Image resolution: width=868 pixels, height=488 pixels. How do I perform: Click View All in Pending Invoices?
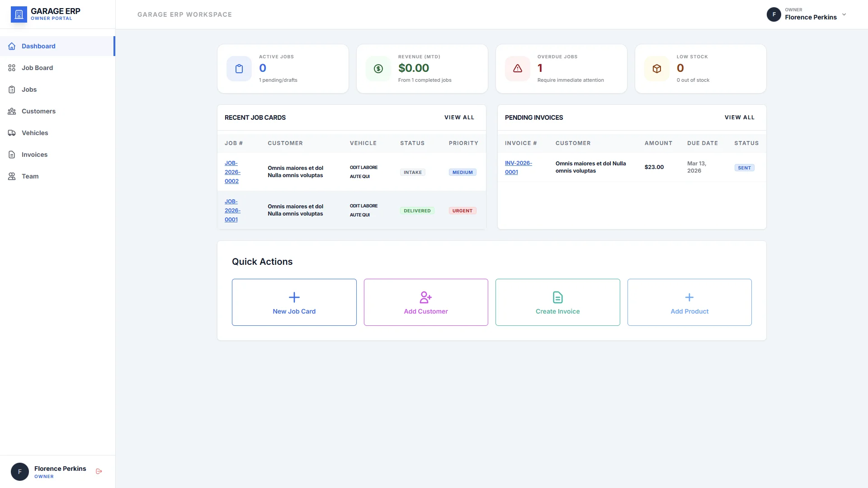pos(740,117)
